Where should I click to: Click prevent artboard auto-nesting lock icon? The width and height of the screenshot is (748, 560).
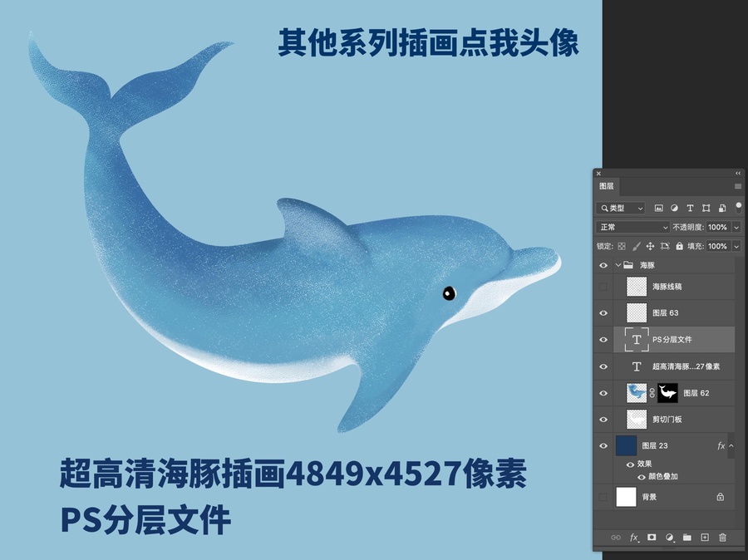pos(665,246)
